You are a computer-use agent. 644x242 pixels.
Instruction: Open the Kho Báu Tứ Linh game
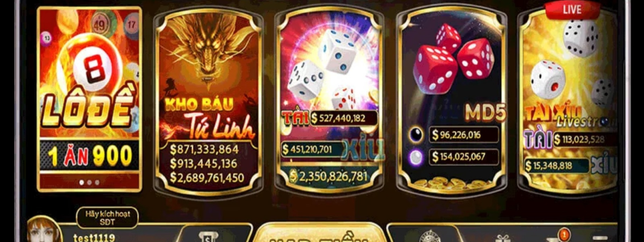pyautogui.click(x=208, y=102)
